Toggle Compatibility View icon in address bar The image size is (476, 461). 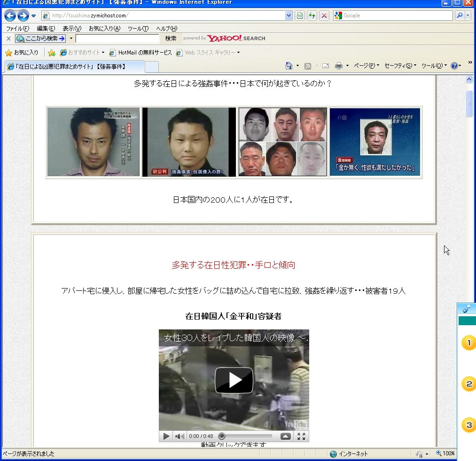[x=300, y=16]
